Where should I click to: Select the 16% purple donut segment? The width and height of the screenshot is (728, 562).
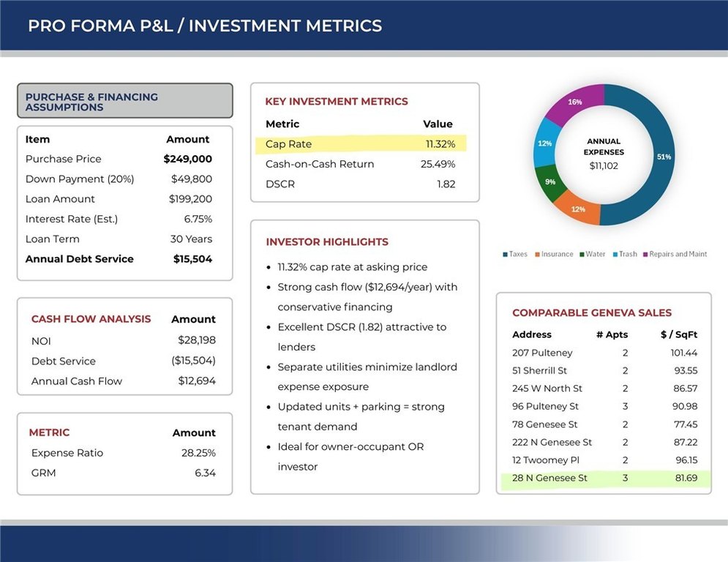tap(576, 102)
